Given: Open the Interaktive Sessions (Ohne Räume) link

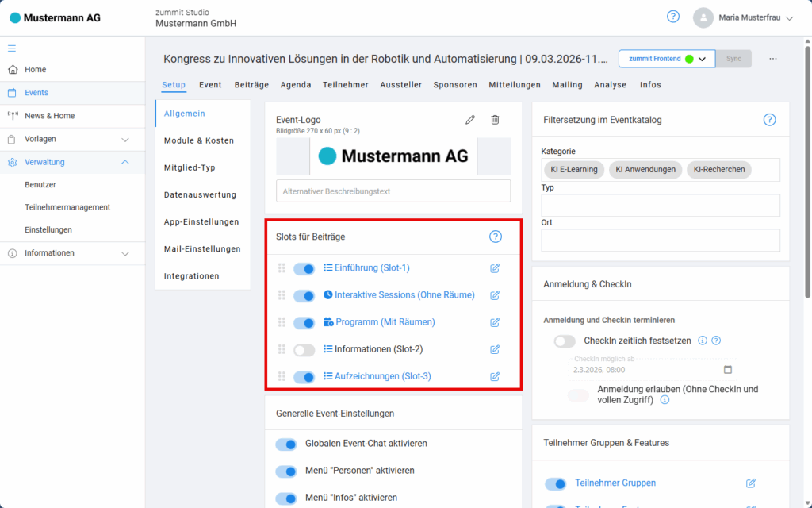Looking at the screenshot, I should pyautogui.click(x=404, y=295).
